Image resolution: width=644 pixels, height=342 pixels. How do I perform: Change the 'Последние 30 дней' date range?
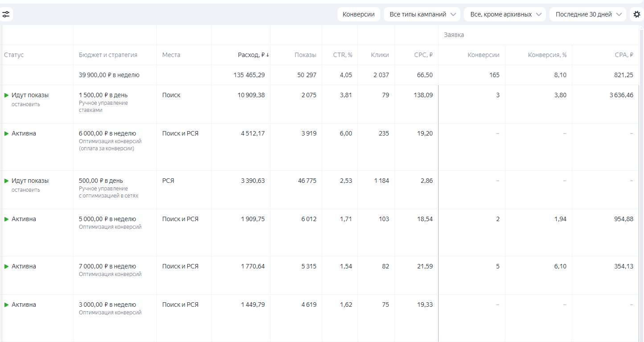587,14
